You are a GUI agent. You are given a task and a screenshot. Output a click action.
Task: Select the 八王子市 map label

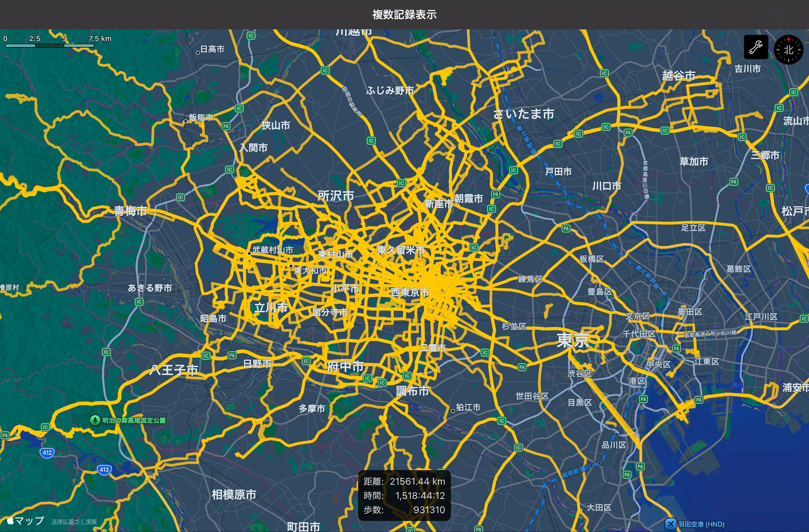click(x=174, y=370)
